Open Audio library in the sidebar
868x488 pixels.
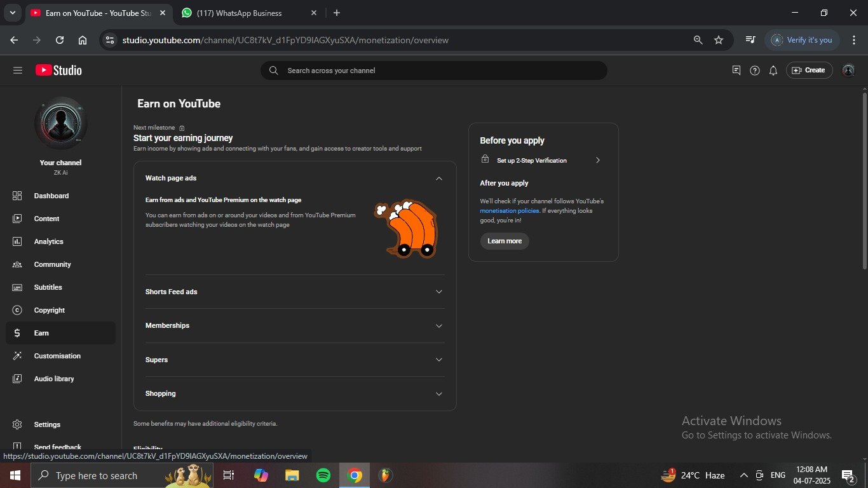(60, 379)
